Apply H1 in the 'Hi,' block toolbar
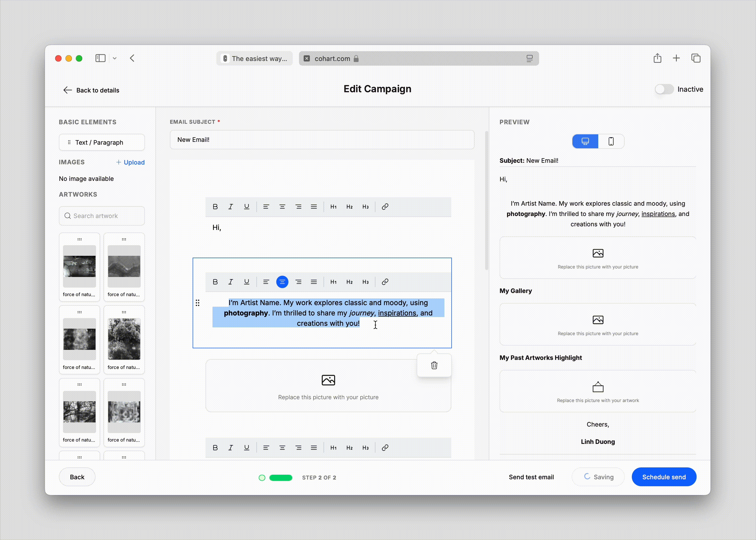Viewport: 756px width, 540px height. (x=333, y=207)
